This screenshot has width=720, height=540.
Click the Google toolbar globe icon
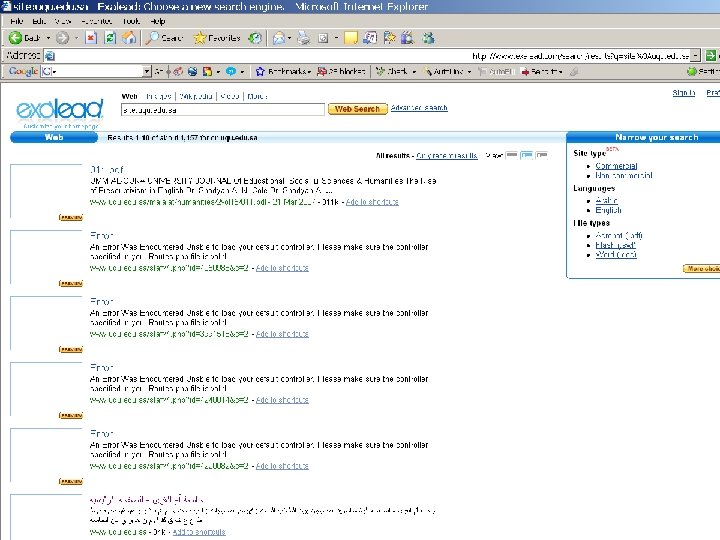(192, 71)
